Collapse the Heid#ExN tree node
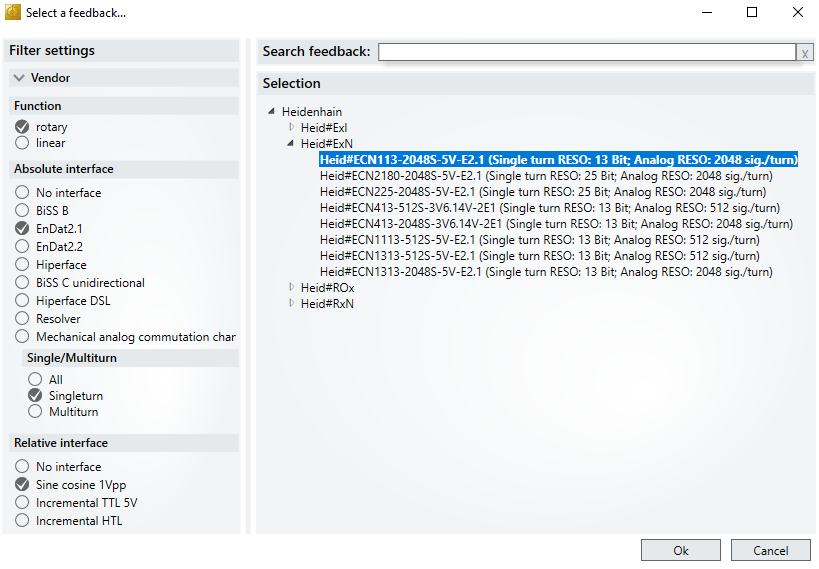 [x=292, y=144]
